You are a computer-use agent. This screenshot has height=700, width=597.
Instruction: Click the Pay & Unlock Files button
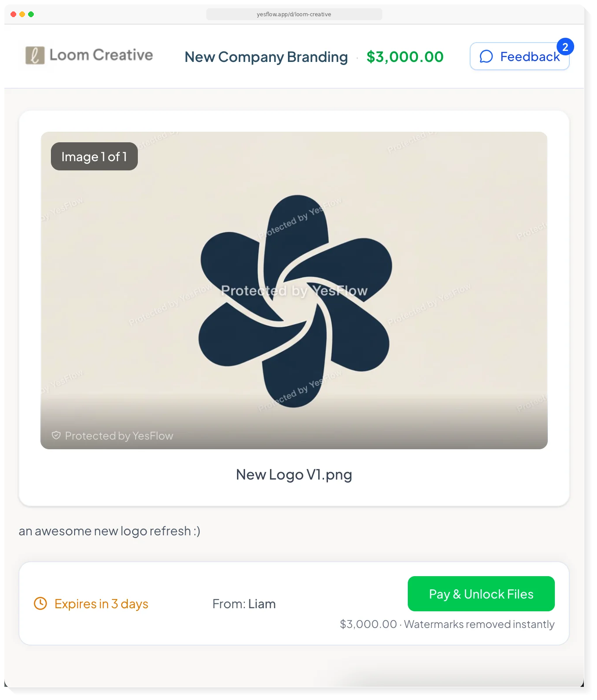tap(481, 594)
